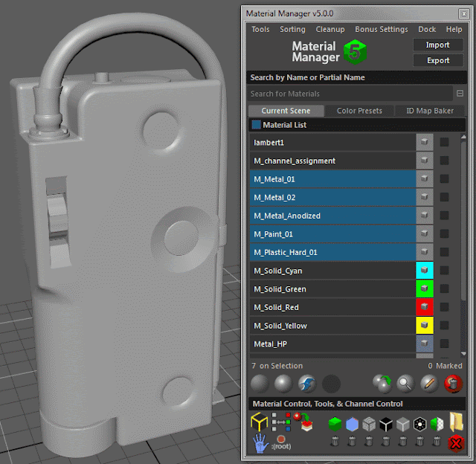Click the Material Manager green 5 logo
476x464 pixels.
pyautogui.click(x=355, y=52)
